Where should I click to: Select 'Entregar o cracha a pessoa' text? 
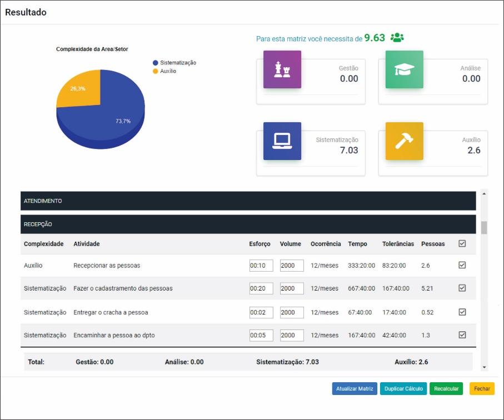tap(111, 312)
